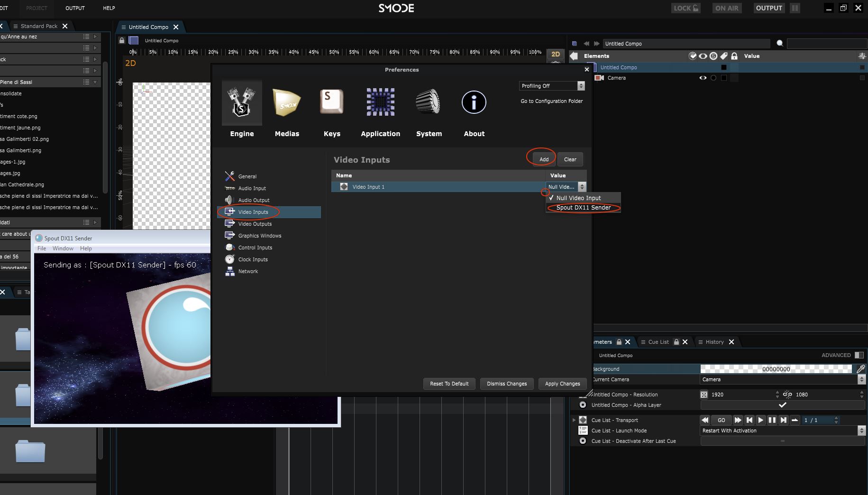868x495 pixels.
Task: Open the Medias preferences section
Action: 287,110
